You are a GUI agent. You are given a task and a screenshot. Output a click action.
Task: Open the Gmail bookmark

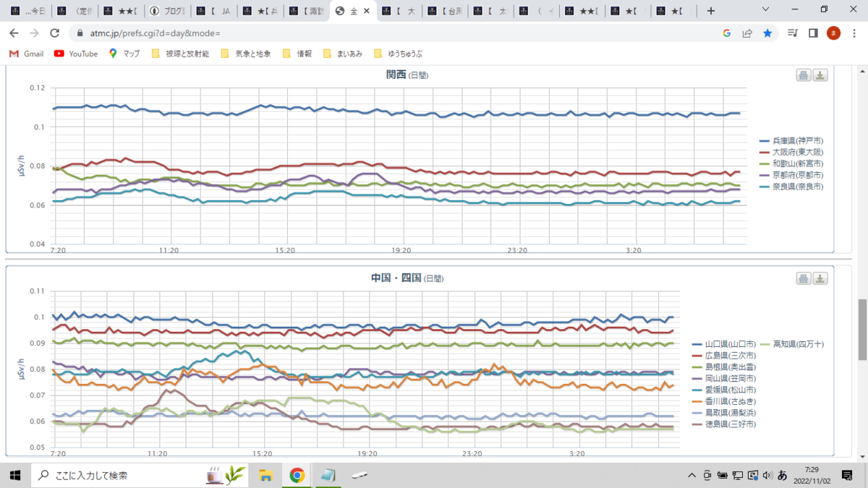(26, 53)
